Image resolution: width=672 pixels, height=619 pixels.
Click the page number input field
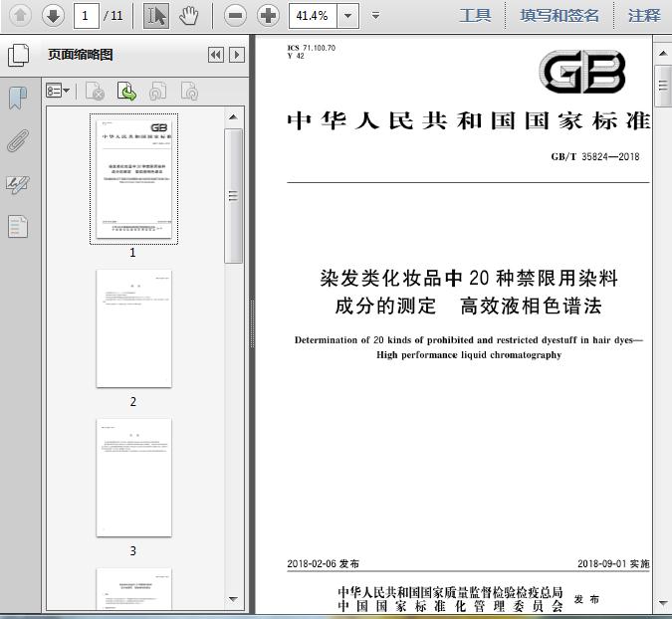pyautogui.click(x=88, y=15)
